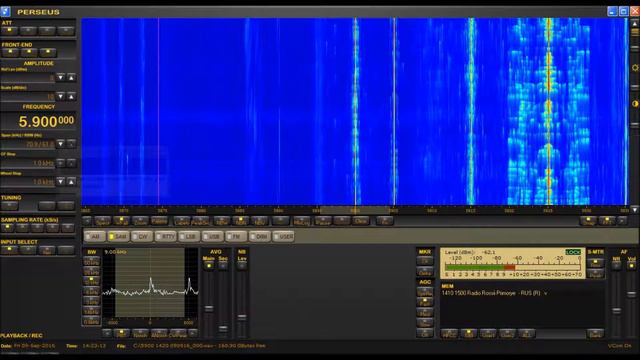The image size is (640, 360).
Task: Click the waterfall scroll down arrow
Action: 635,210
